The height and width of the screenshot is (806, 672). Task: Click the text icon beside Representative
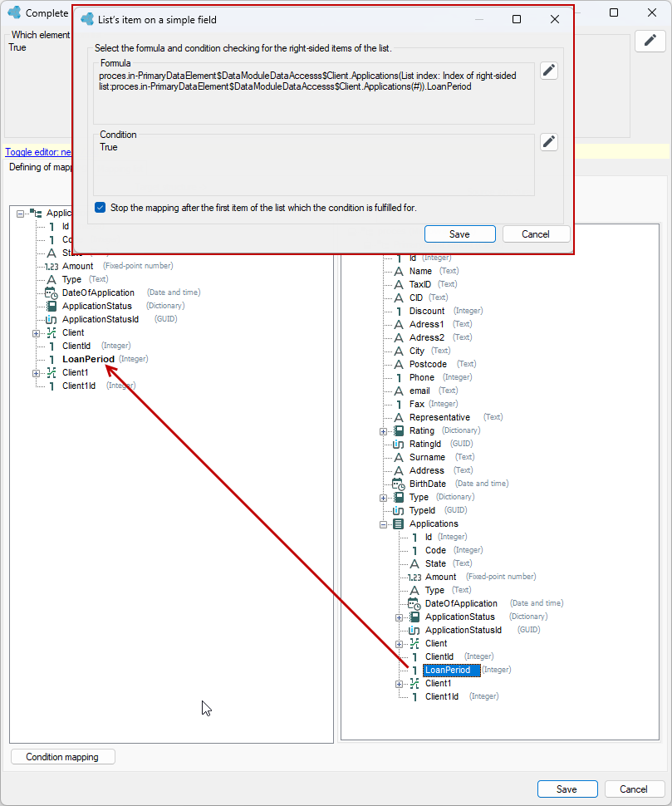pos(399,417)
